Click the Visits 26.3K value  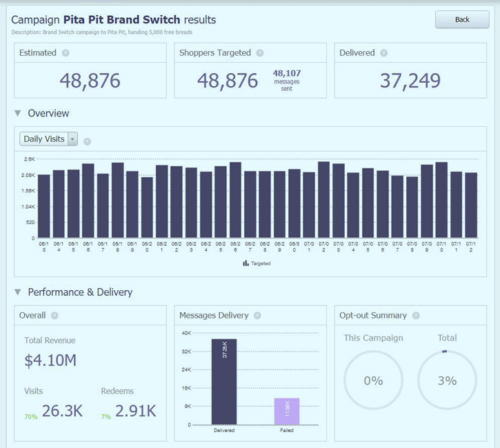tap(62, 411)
